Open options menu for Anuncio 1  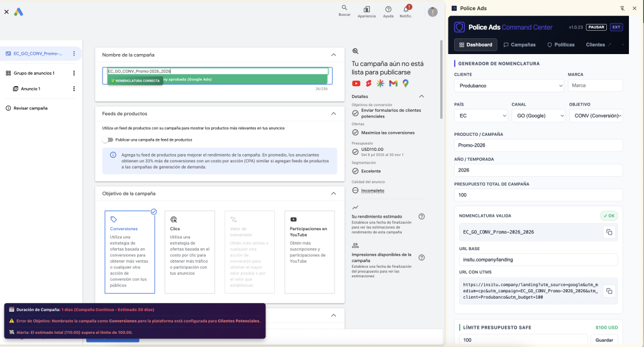pyautogui.click(x=74, y=89)
